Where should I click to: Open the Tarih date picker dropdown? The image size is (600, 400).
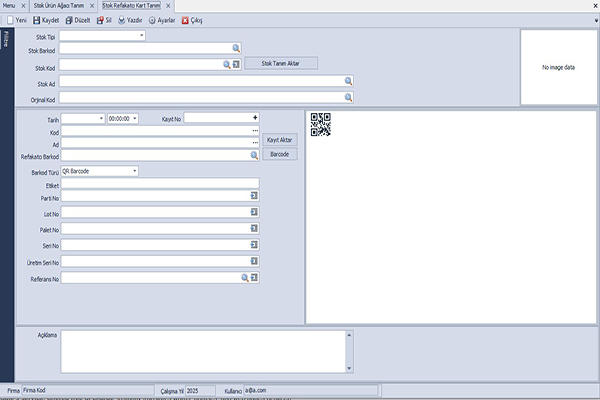coord(101,118)
